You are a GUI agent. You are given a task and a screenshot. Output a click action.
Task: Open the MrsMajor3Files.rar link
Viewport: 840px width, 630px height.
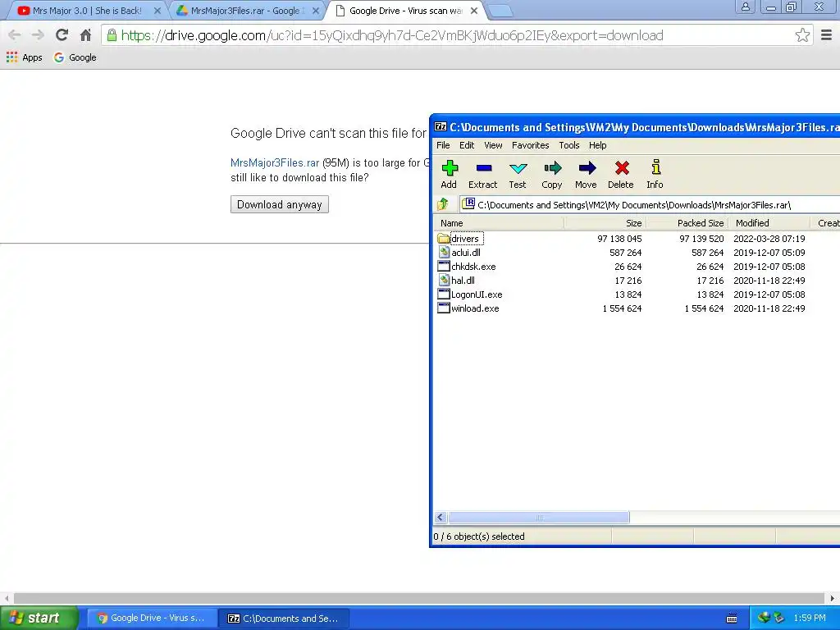(275, 162)
